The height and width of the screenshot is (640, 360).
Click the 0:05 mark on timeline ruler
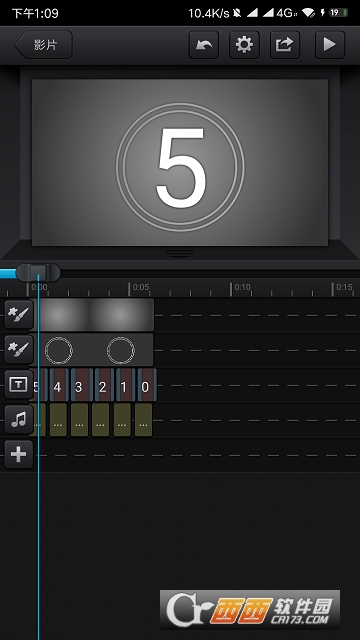click(x=141, y=287)
